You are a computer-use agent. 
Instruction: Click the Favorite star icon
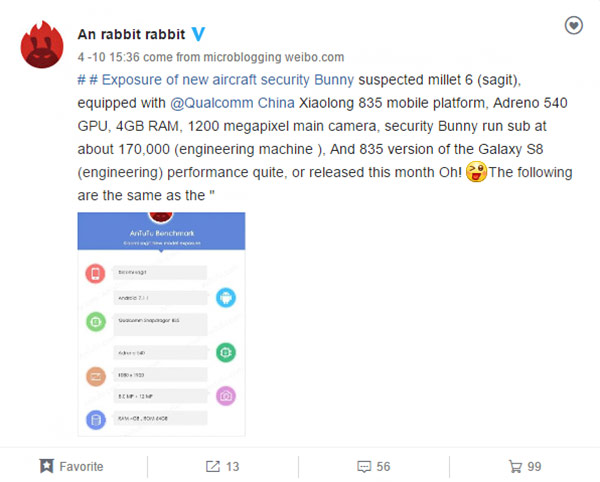coord(47,466)
